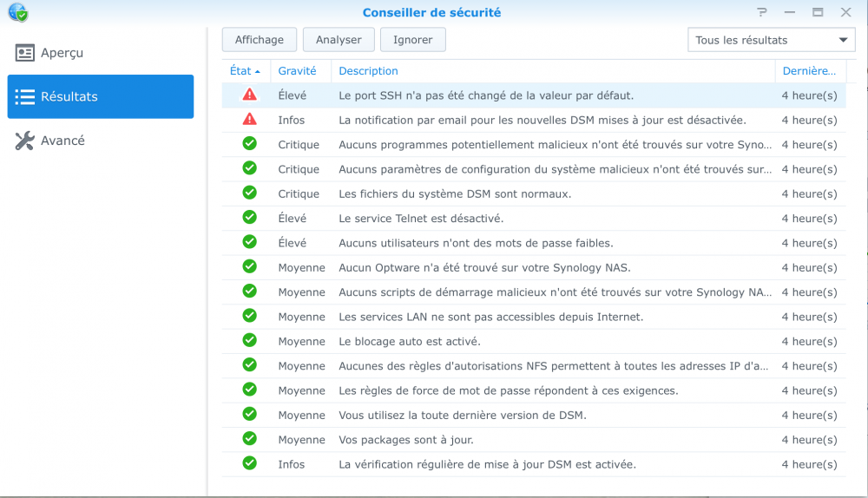868x498 pixels.
Task: Click the Affichage button
Action: [x=259, y=40]
